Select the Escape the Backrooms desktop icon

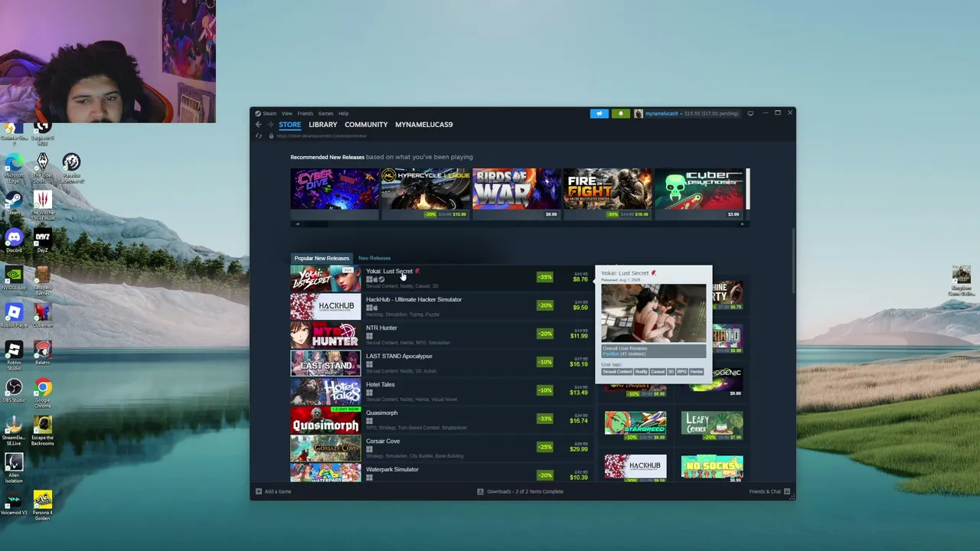pyautogui.click(x=42, y=431)
